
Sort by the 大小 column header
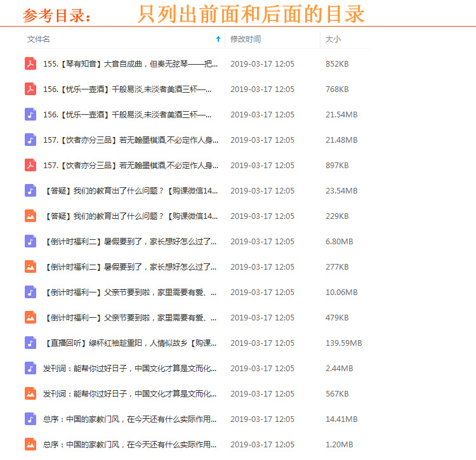pyautogui.click(x=333, y=39)
